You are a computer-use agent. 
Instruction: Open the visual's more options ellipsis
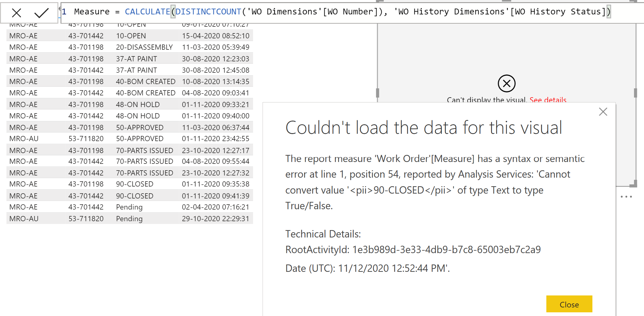[626, 197]
